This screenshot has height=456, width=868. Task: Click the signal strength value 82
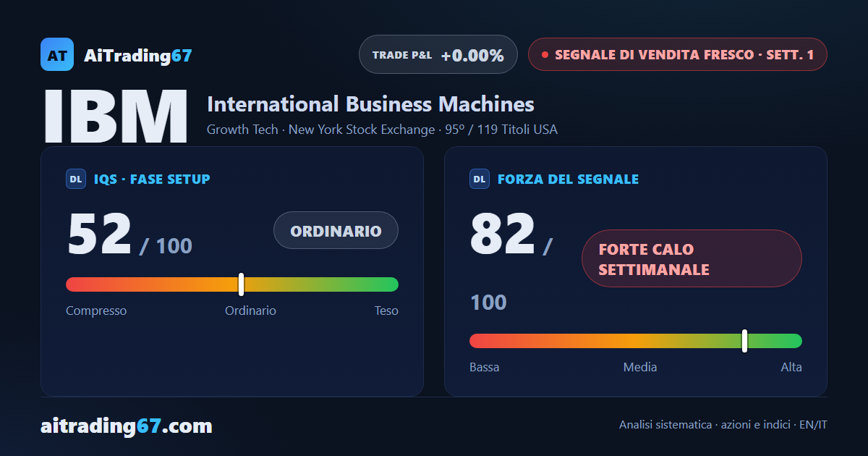[503, 234]
